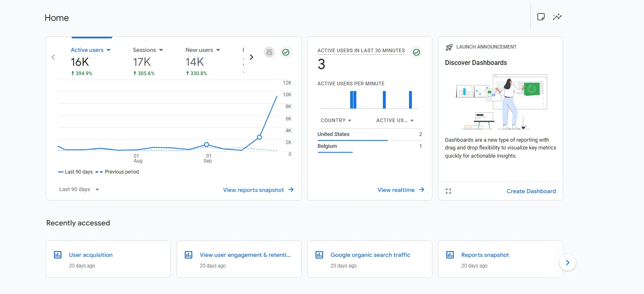Click the 17K sessions value

pos(142,62)
